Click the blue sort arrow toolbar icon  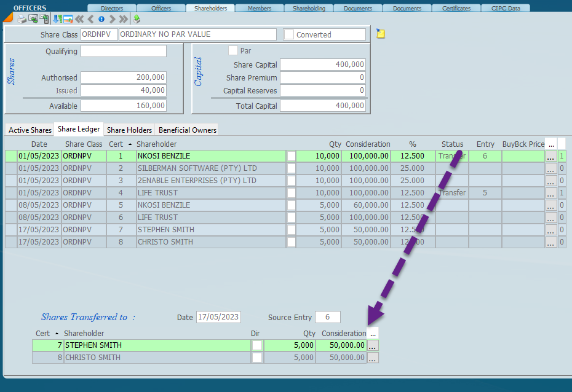(x=57, y=19)
